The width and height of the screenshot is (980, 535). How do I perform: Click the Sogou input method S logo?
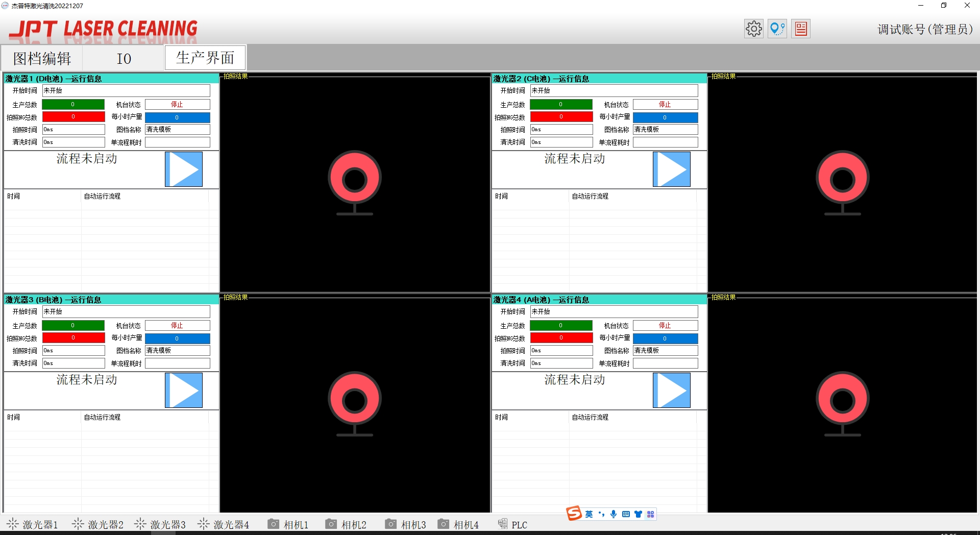tap(574, 513)
